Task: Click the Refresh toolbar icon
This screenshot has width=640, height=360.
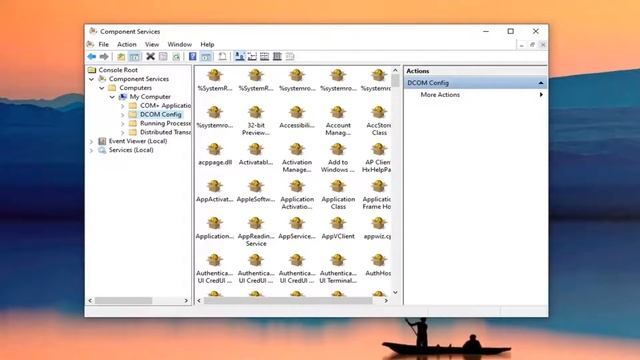Action: click(x=176, y=56)
